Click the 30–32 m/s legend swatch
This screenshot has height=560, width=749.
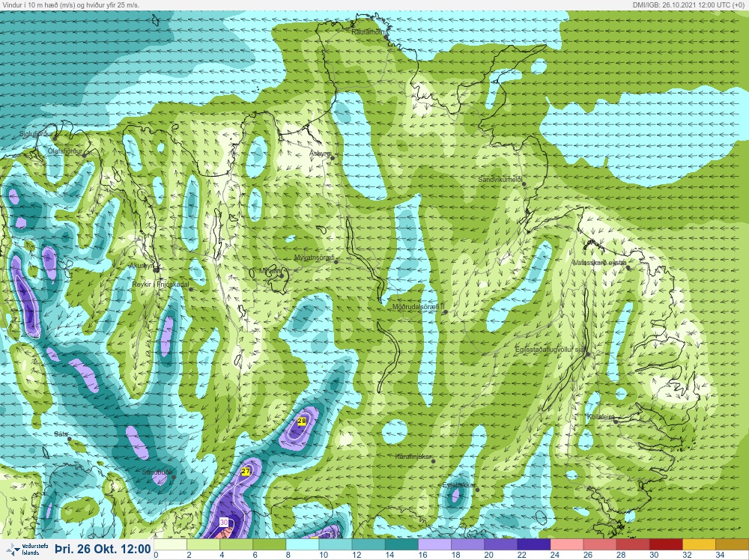(x=665, y=545)
